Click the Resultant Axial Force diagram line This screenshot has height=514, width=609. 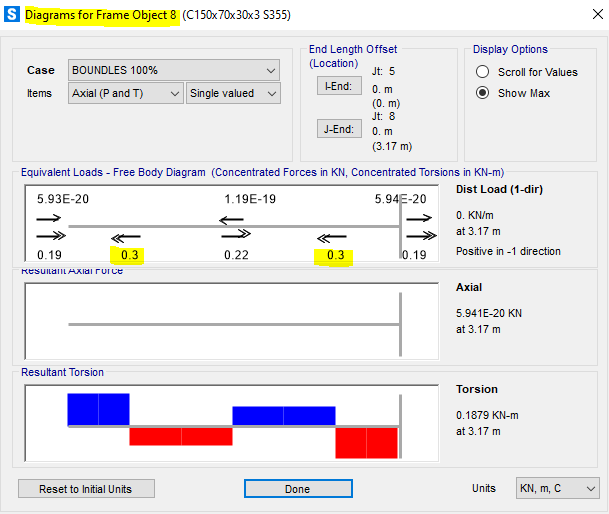point(232,324)
